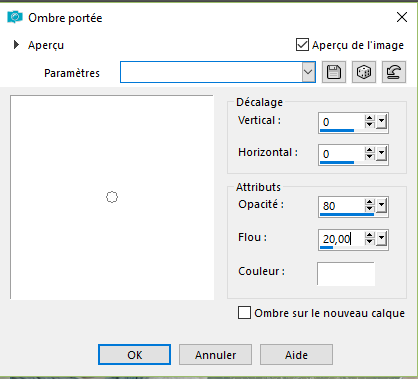
Task: Click the randomize parameters dice icon
Action: click(364, 72)
